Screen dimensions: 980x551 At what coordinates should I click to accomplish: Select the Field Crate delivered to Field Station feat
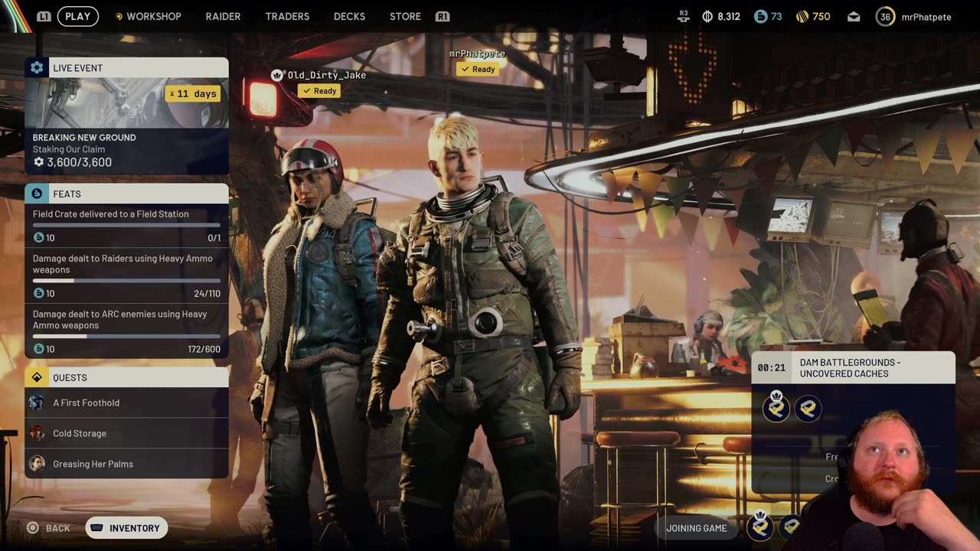pyautogui.click(x=126, y=225)
